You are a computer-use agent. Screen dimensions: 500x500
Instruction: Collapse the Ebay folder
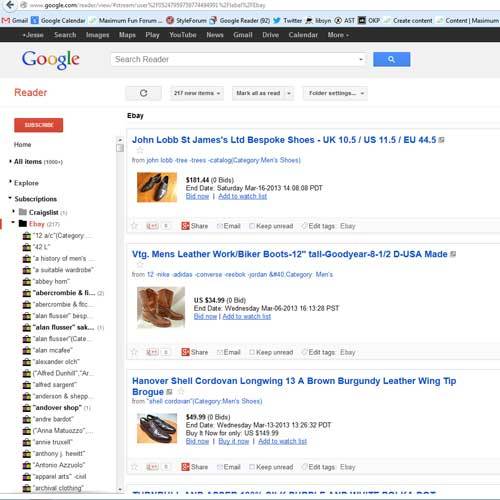click(x=13, y=222)
